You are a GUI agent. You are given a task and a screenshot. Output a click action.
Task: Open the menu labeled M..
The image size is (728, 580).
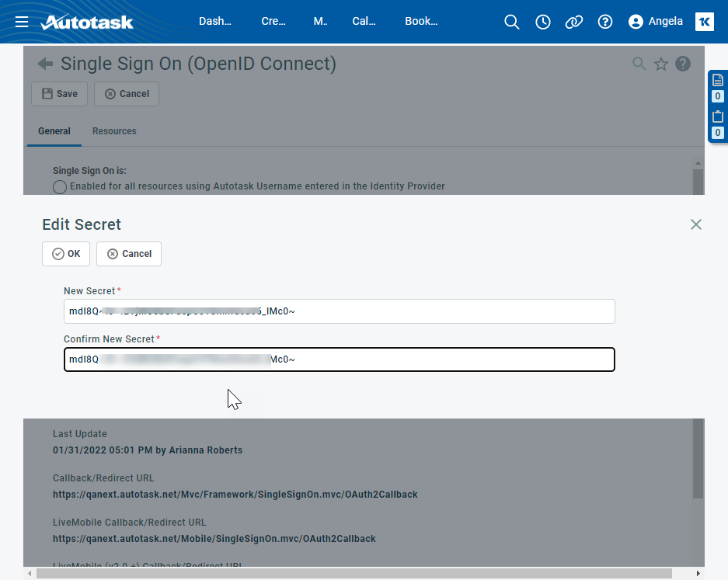click(x=320, y=21)
